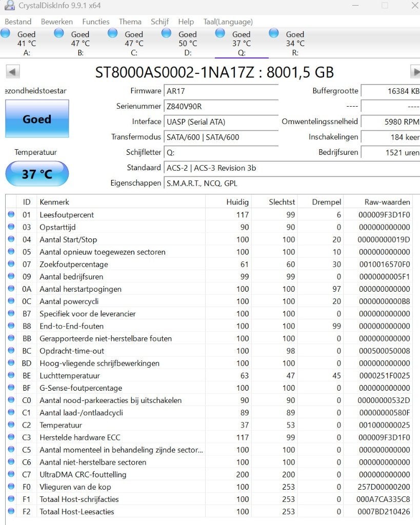Screen dimensions: 420x525
Task: Click status dot for Opdracht-time-out row
Action: [x=11, y=351]
